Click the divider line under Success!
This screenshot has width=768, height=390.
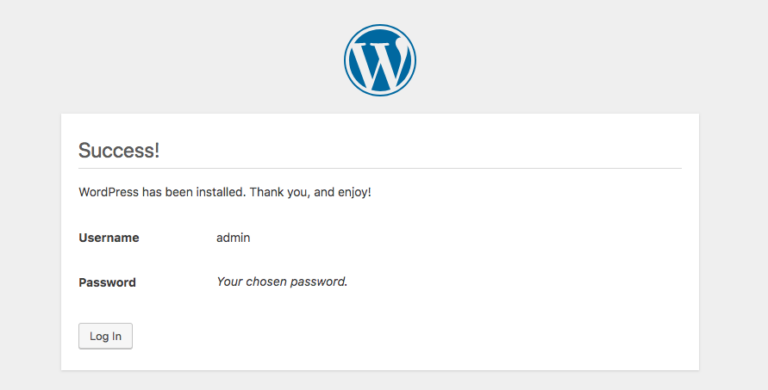pos(380,168)
